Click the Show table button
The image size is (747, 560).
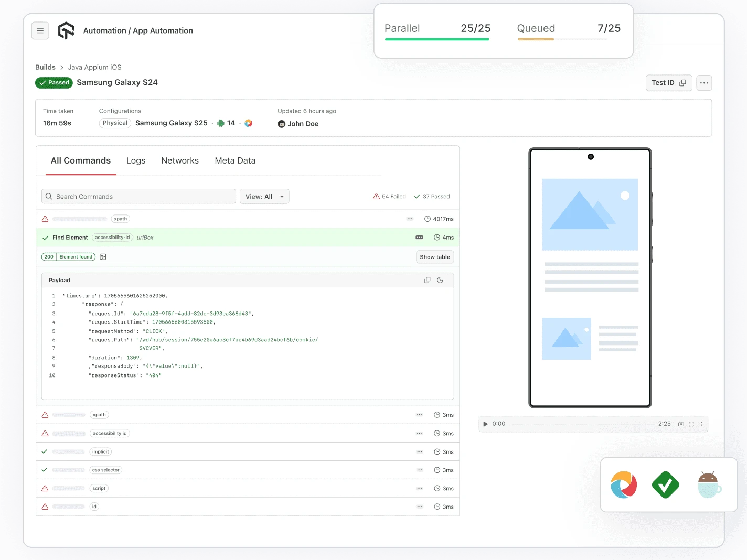tap(435, 257)
